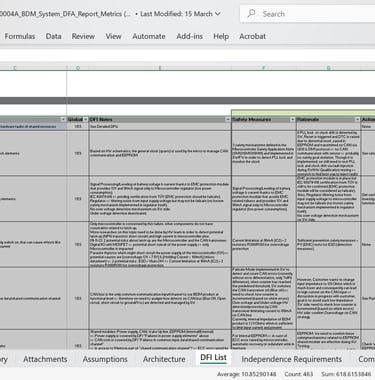Click the Count: 463 status entry
This screenshot has width=375, height=380.
[299, 374]
